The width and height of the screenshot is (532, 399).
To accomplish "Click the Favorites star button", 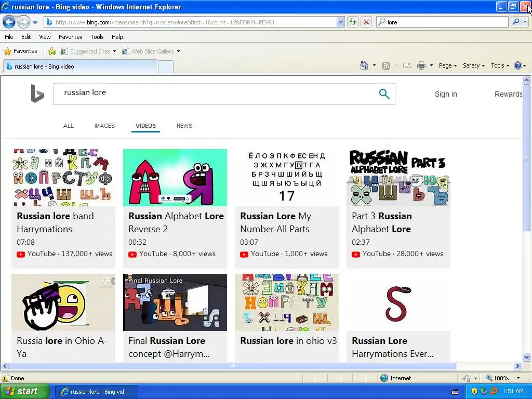I will [x=20, y=51].
